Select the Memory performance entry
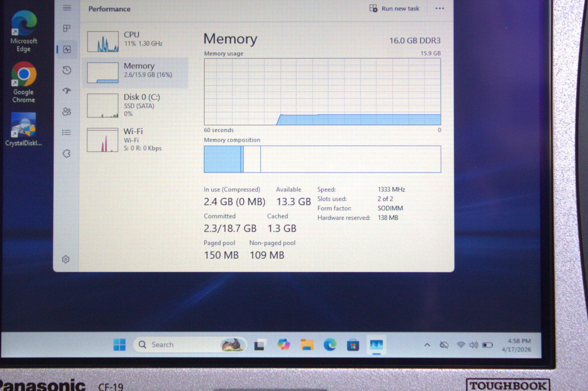This screenshot has width=588, height=391. [x=136, y=72]
